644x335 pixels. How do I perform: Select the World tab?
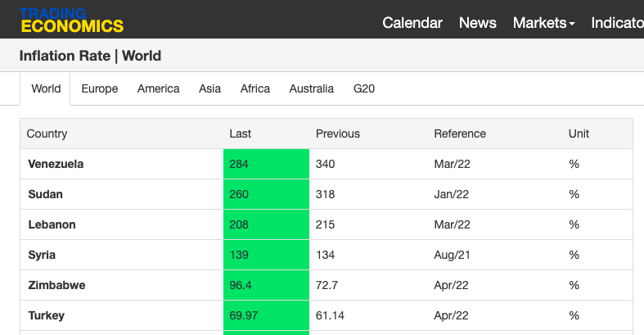pyautogui.click(x=46, y=88)
